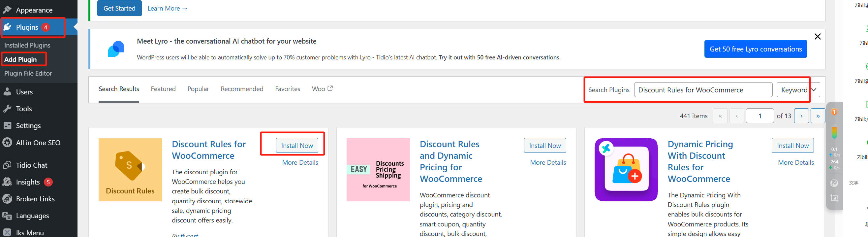Open the Keyword search type dropdown
868x237 pixels.
[x=798, y=90]
